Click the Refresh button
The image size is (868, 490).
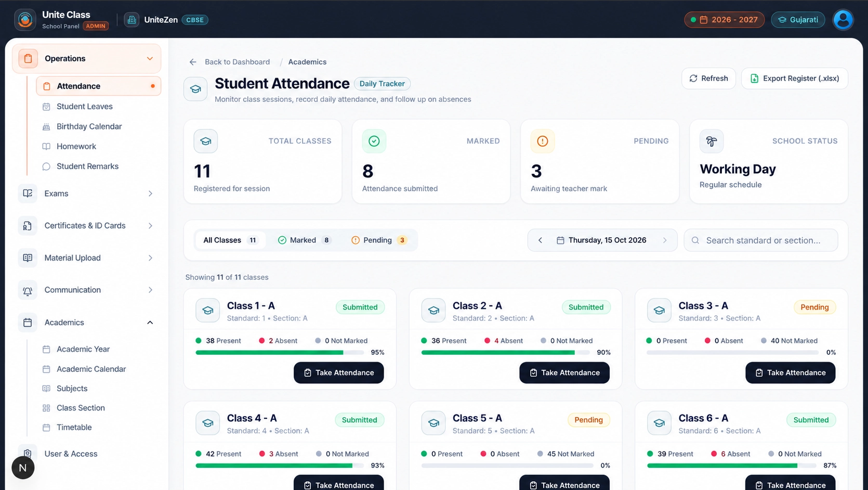tap(708, 79)
